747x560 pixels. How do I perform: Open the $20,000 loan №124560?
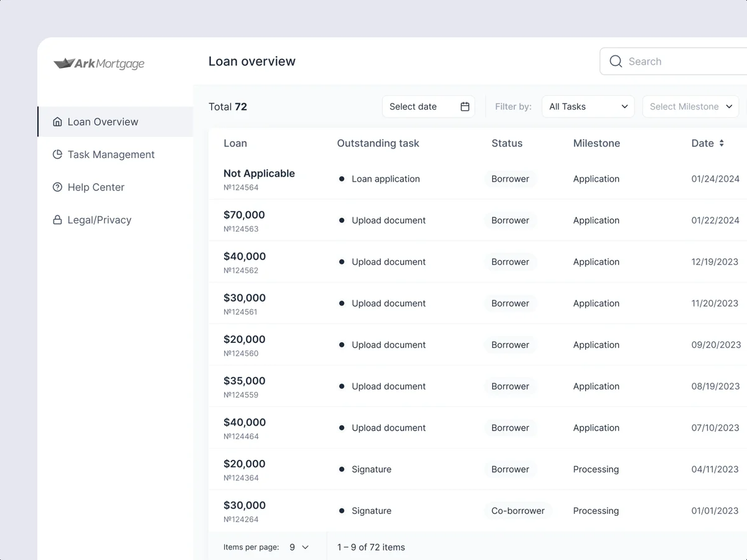[244, 345]
